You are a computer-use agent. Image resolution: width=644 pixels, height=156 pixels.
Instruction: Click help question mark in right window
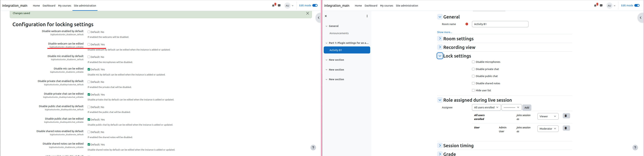pyautogui.click(x=635, y=148)
